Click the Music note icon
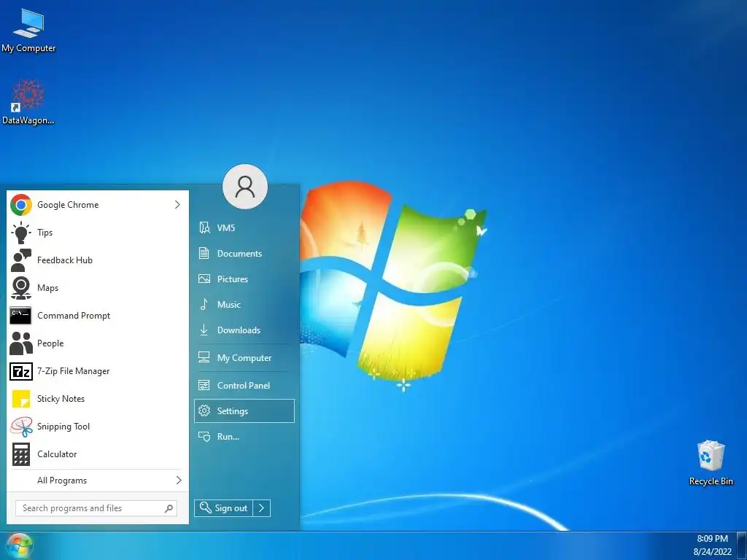 coord(204,304)
